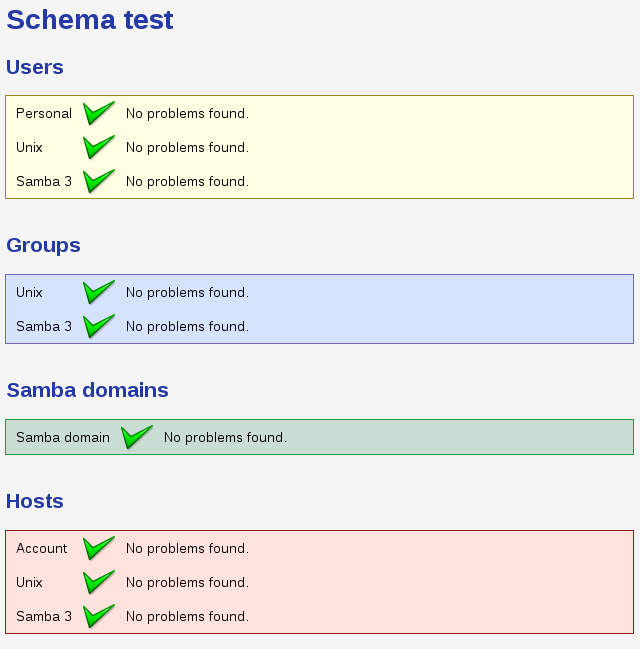Click 'No problems found.' beside Personal
Screen dimensions: 640x649
click(187, 114)
